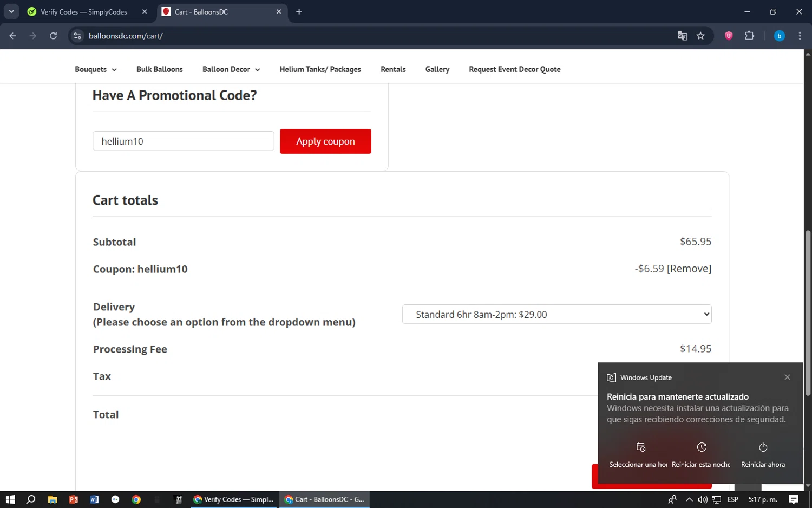This screenshot has width=812, height=508.
Task: Go back using the browser back arrow
Action: point(13,36)
